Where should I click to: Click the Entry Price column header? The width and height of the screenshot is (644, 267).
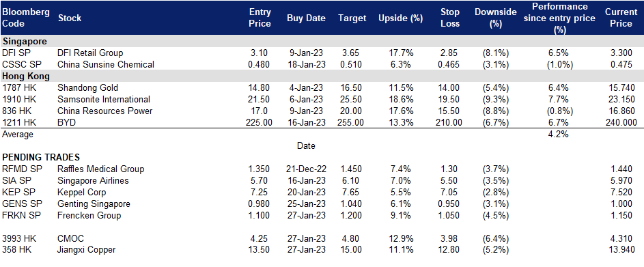coord(260,18)
